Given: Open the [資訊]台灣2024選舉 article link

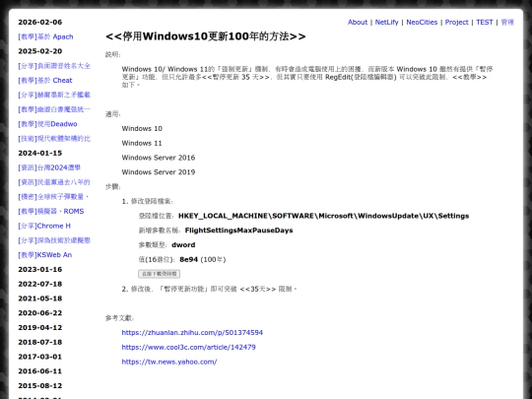Looking at the screenshot, I should [49, 167].
